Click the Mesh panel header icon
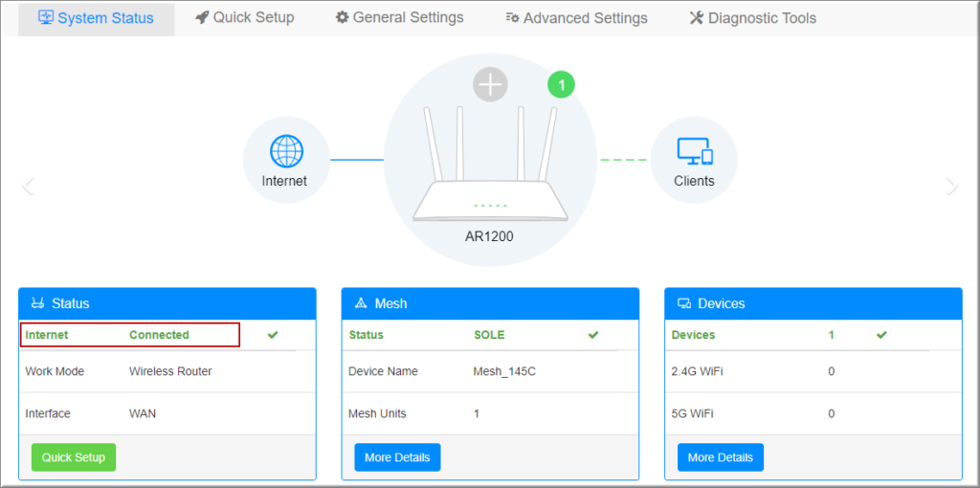This screenshot has width=980, height=488. pyautogui.click(x=361, y=303)
